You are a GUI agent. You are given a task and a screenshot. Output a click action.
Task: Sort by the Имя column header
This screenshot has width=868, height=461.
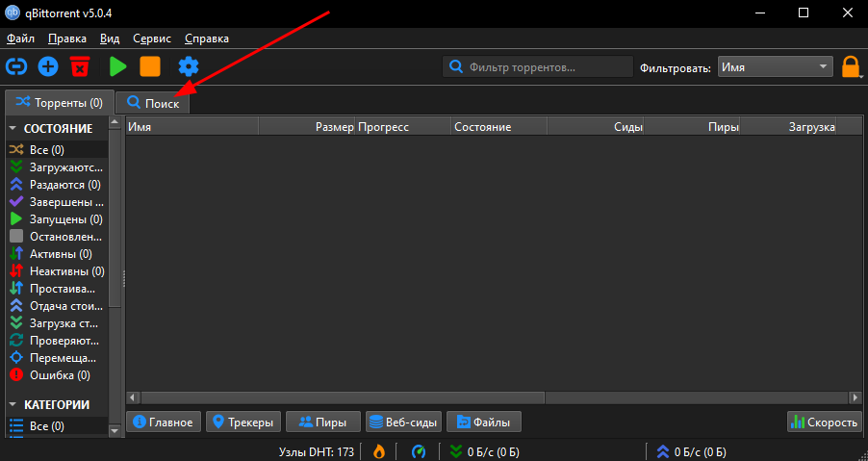192,127
